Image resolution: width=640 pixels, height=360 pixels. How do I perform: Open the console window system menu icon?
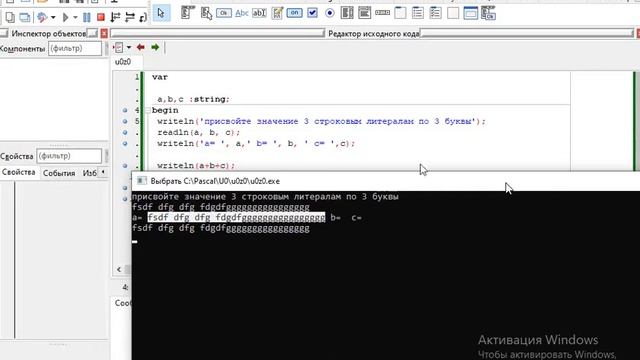[x=141, y=181]
